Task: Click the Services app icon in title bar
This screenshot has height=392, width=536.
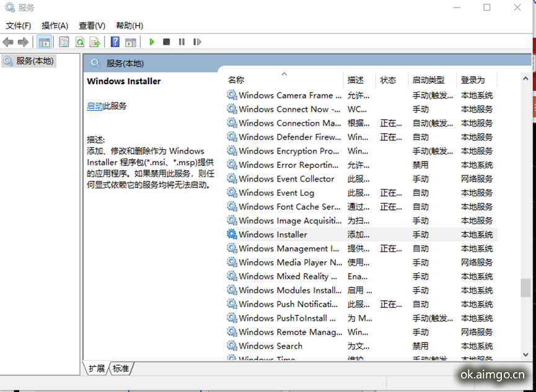Action: (9, 7)
